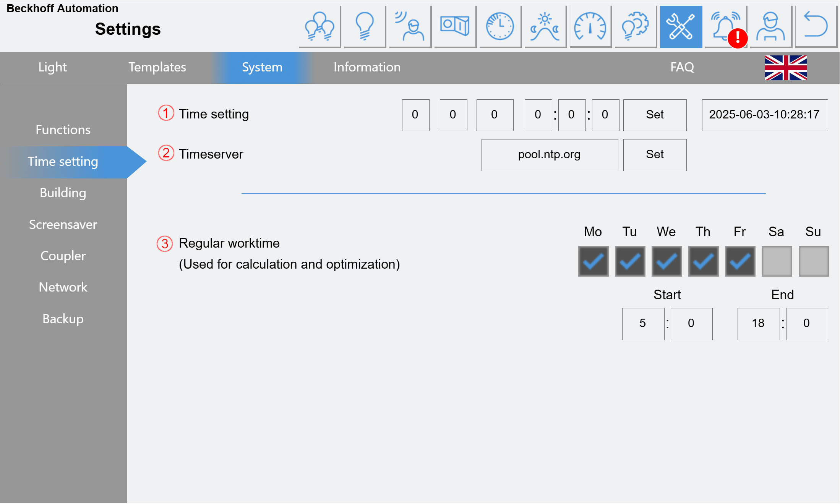Click the first date field of Time setting
Image resolution: width=840 pixels, height=504 pixels.
click(x=415, y=115)
